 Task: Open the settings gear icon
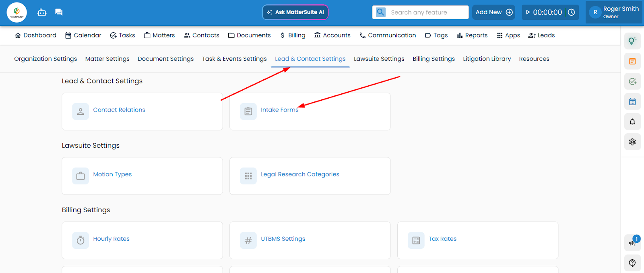[x=632, y=142]
